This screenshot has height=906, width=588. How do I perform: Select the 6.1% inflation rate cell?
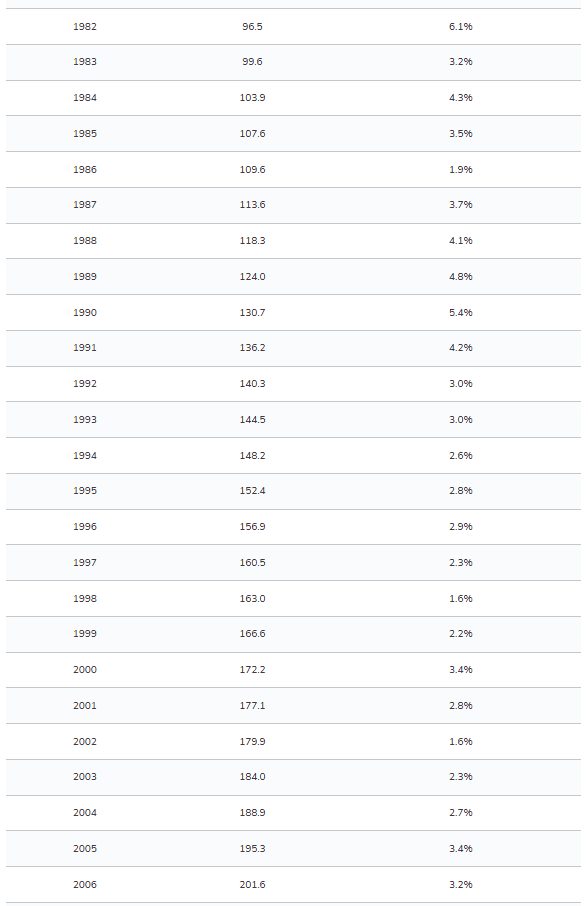(x=460, y=27)
